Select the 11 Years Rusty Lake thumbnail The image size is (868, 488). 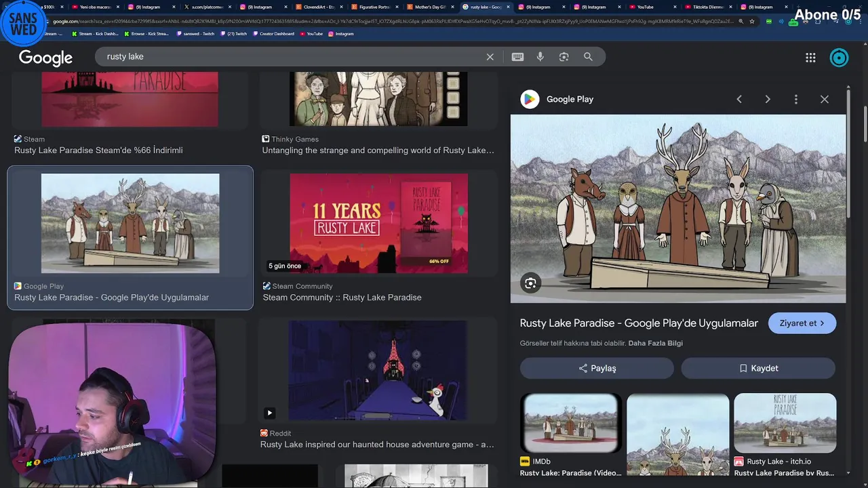click(x=378, y=224)
